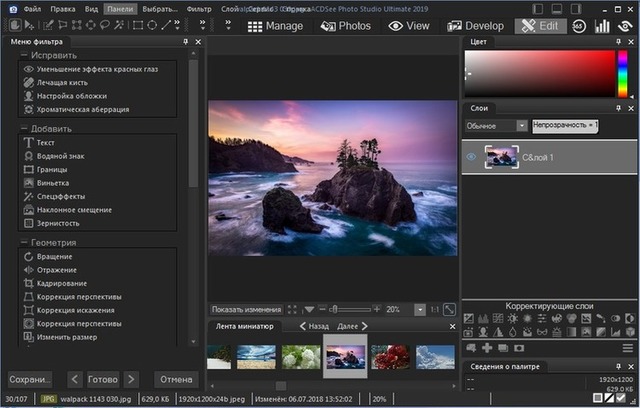Choose the Vignette effect tool
Image resolution: width=640 pixels, height=408 pixels.
click(53, 183)
